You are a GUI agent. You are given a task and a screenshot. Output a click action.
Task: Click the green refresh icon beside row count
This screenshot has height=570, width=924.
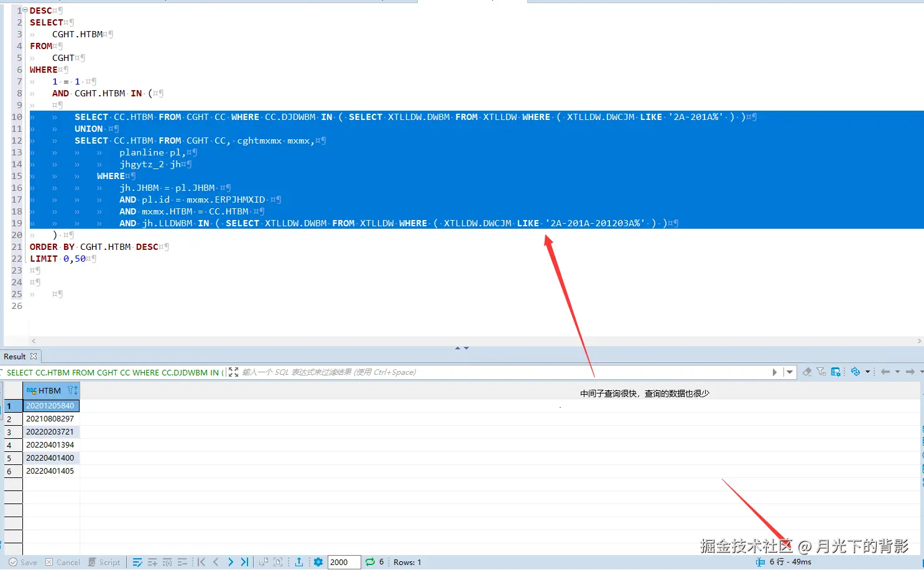[x=370, y=562]
